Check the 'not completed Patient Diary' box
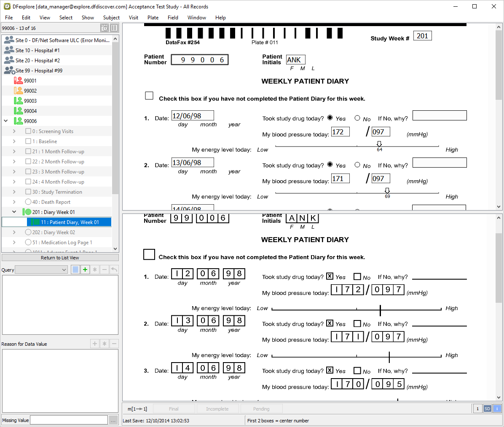The image size is (504, 427). point(149,96)
